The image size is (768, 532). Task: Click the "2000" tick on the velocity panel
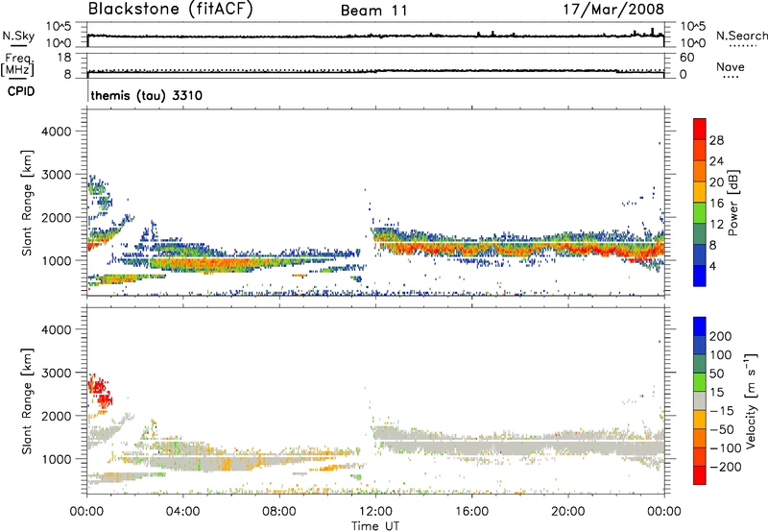pos(57,416)
